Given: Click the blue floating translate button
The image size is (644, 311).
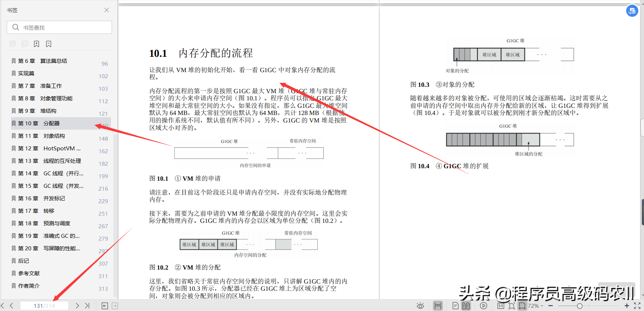Looking at the screenshot, I should [632, 11].
